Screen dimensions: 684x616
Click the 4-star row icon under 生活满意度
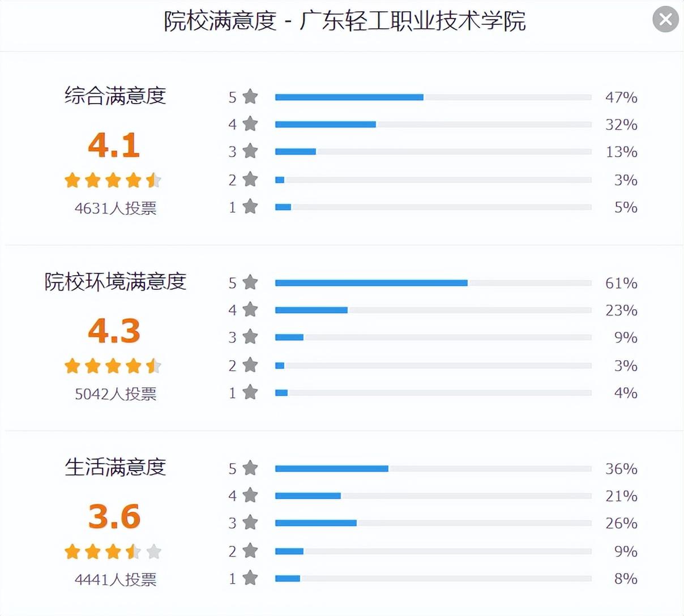(x=250, y=495)
